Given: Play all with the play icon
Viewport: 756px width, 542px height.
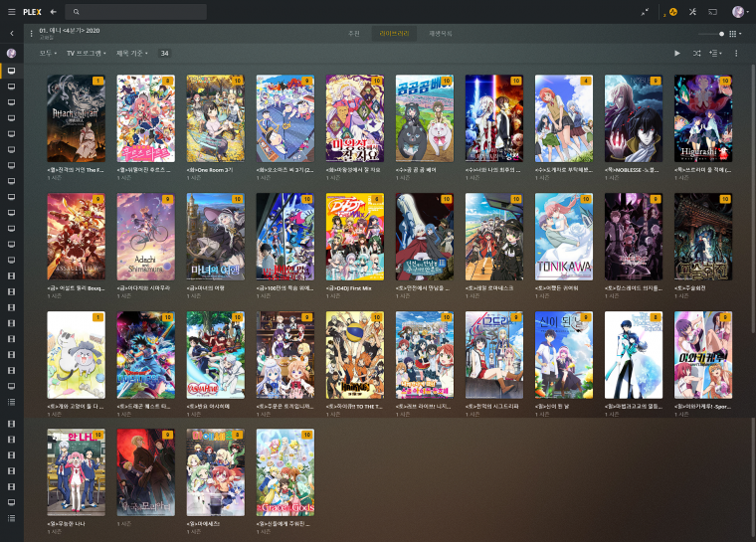Looking at the screenshot, I should pos(677,53).
